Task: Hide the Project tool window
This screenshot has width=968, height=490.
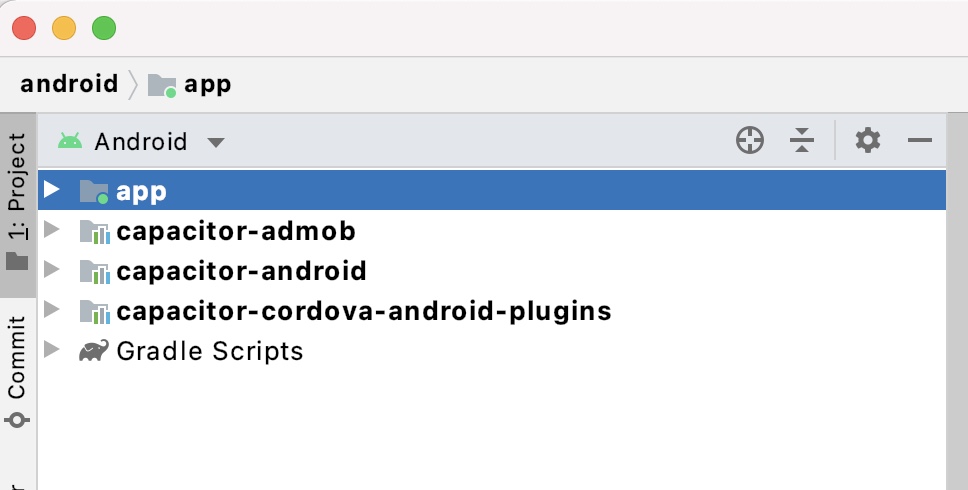Action: tap(919, 141)
